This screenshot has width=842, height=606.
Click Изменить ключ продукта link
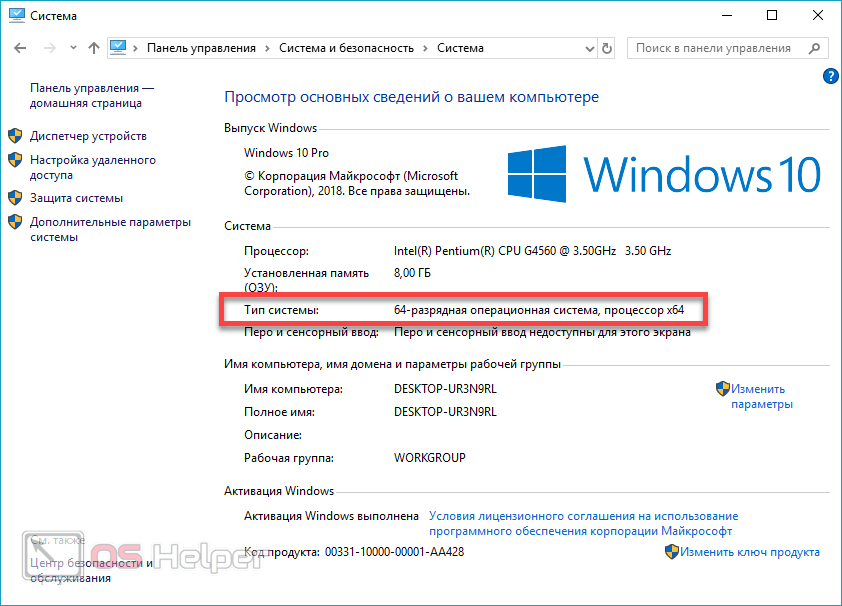click(x=750, y=552)
